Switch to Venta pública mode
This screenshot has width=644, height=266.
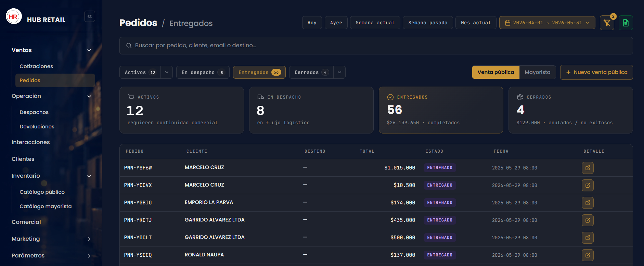[496, 72]
